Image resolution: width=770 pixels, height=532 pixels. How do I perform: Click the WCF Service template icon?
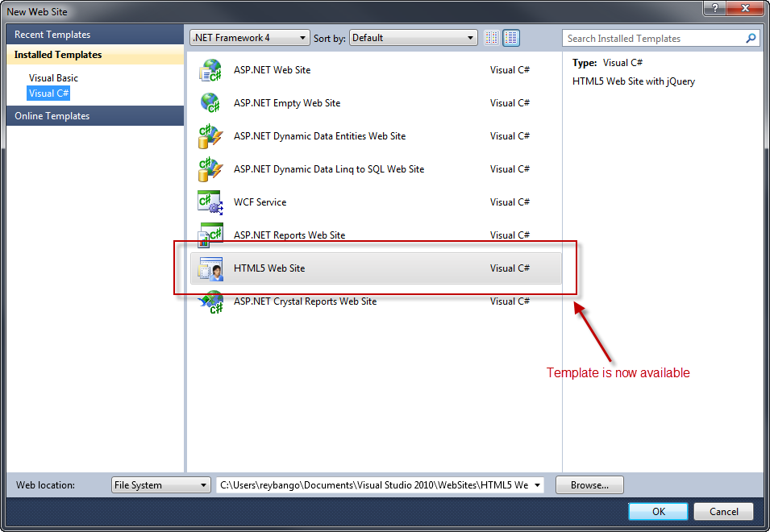[210, 202]
